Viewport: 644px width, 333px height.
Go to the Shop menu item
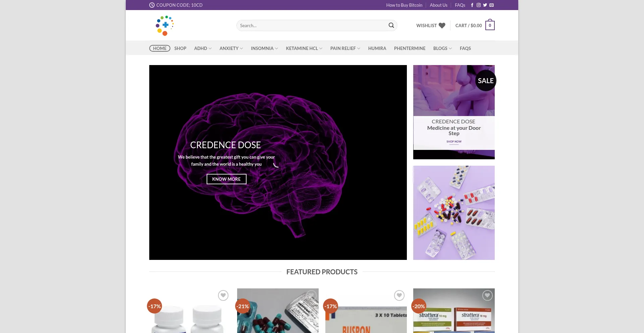coord(180,48)
